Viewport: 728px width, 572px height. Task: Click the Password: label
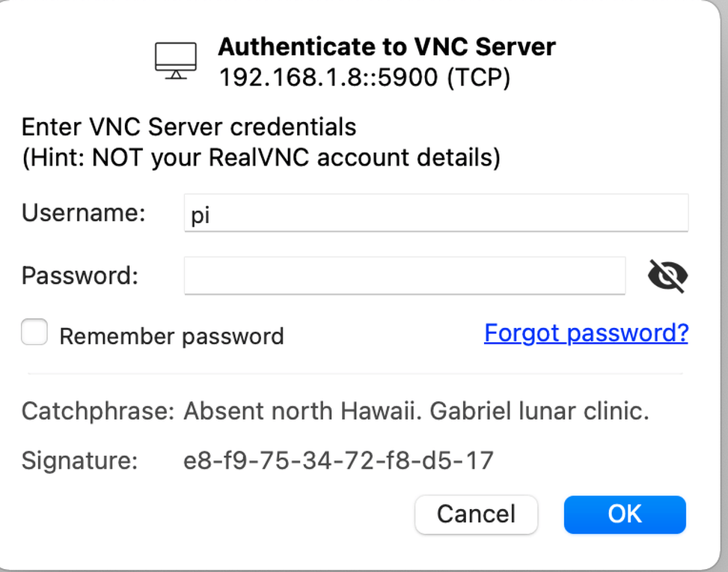80,276
